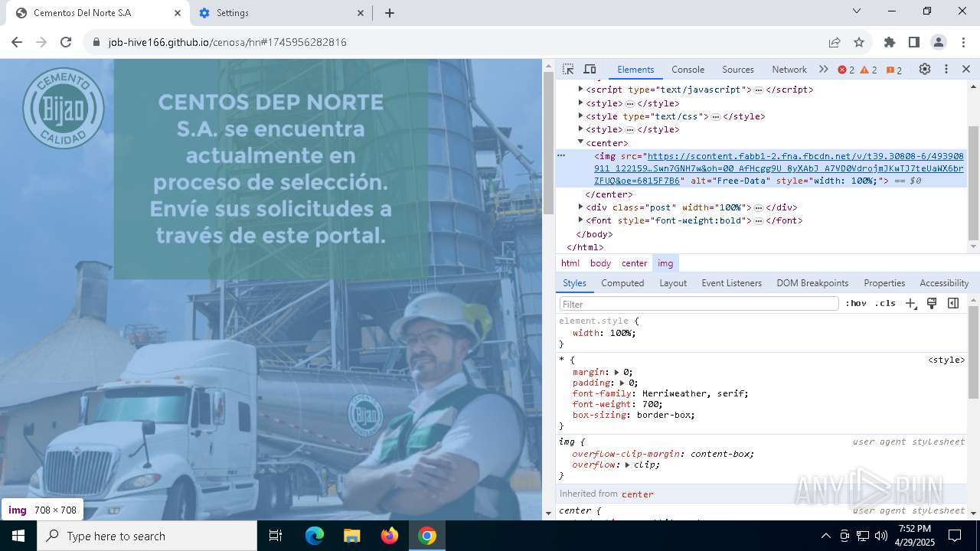Open the <style> source link
The image size is (980, 551).
click(946, 360)
